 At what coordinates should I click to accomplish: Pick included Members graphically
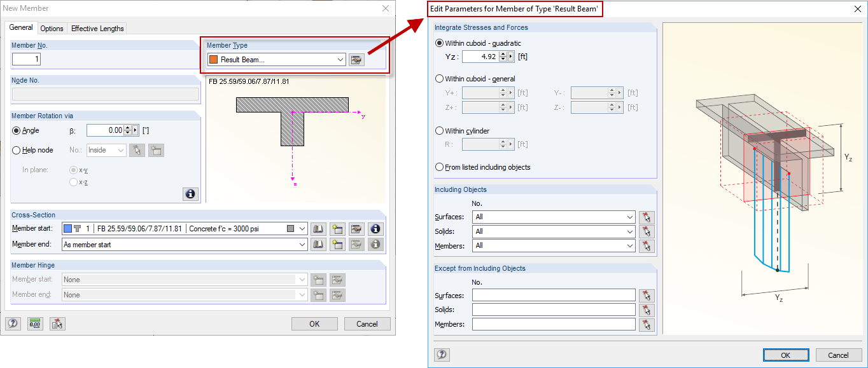click(x=647, y=246)
